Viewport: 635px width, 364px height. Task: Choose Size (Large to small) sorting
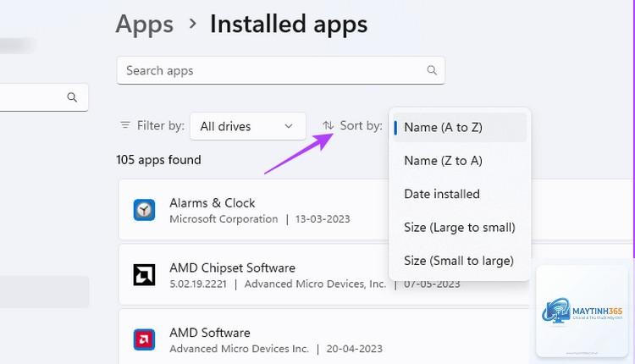coord(460,228)
